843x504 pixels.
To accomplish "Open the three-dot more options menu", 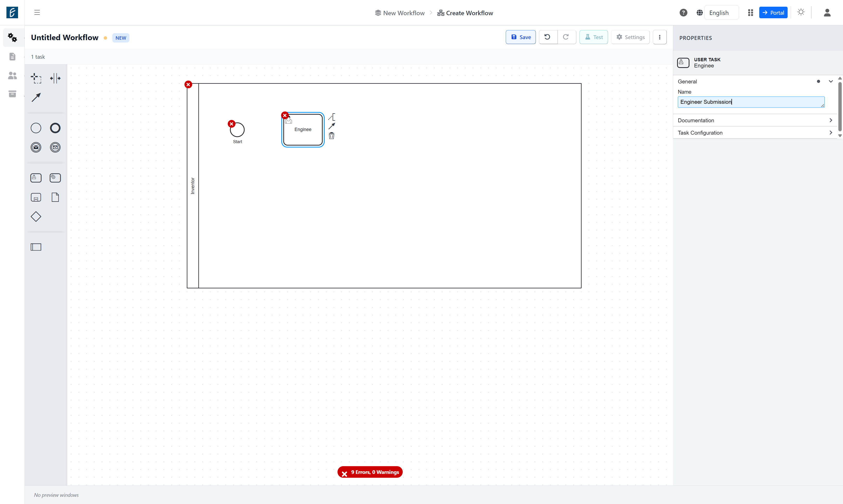I will 660,37.
